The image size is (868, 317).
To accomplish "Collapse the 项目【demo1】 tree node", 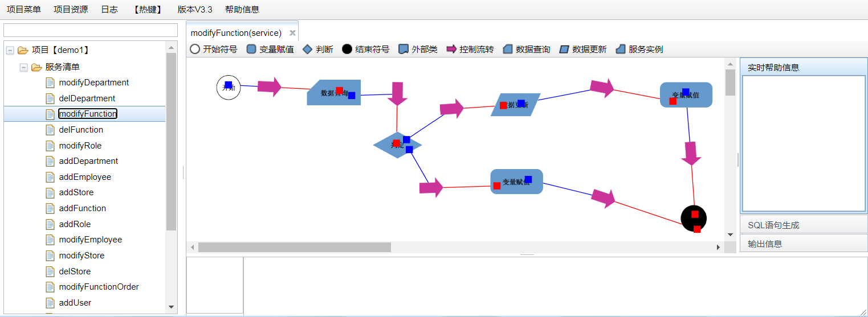I will [x=10, y=51].
